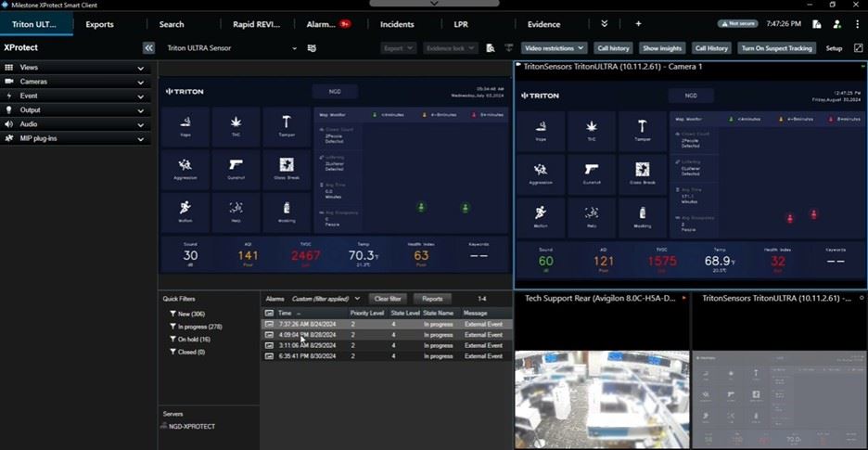Select the alarm row from 8/30/2024
The image size is (868, 450).
tap(386, 356)
